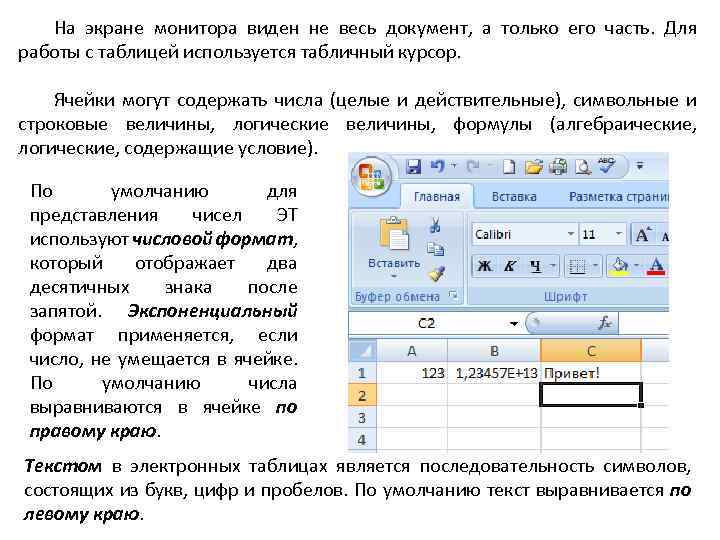Click the cell containing Привет!
The image size is (720, 540).
coord(591,373)
